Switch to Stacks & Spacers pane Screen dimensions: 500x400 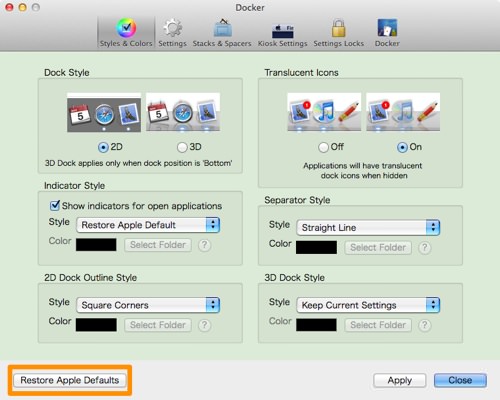tap(222, 33)
